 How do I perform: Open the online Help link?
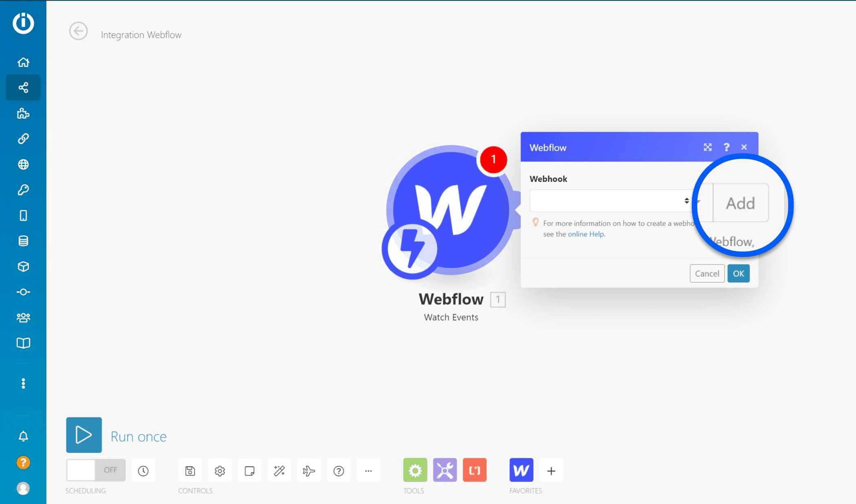(586, 234)
